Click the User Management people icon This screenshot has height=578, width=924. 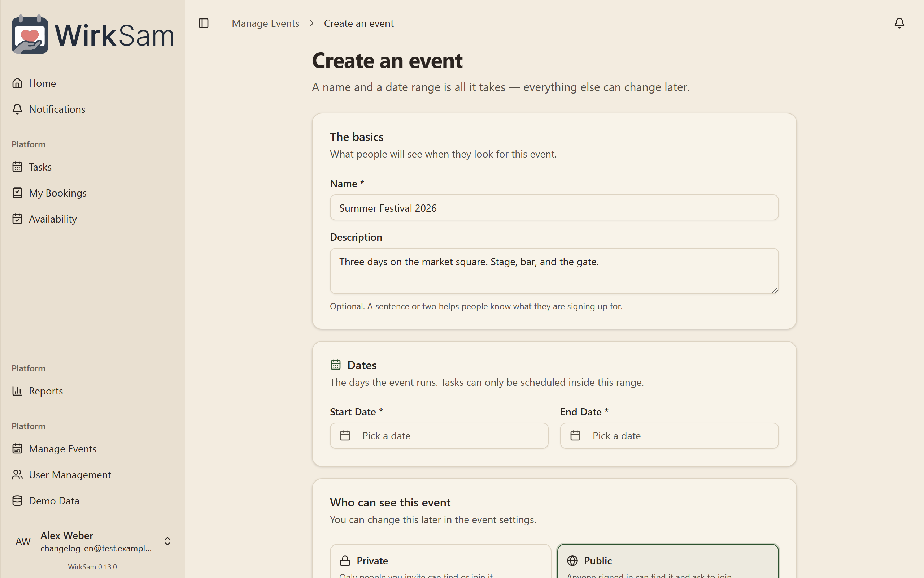17,474
